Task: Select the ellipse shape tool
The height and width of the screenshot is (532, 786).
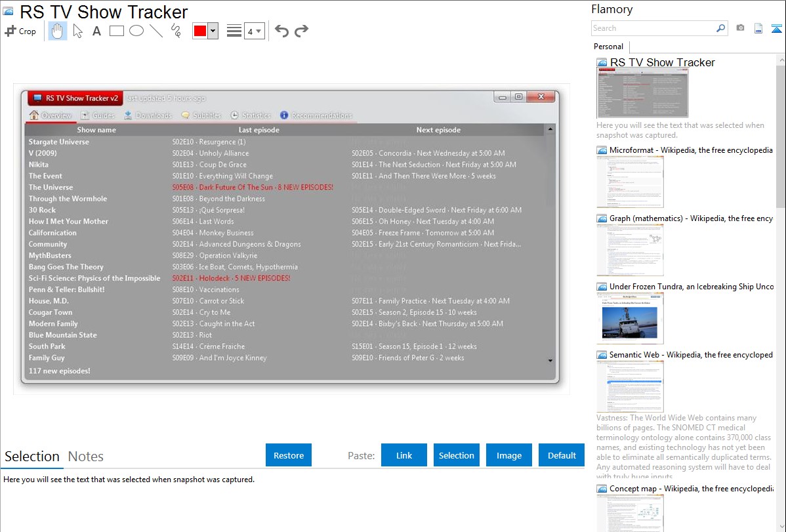Action: tap(136, 31)
